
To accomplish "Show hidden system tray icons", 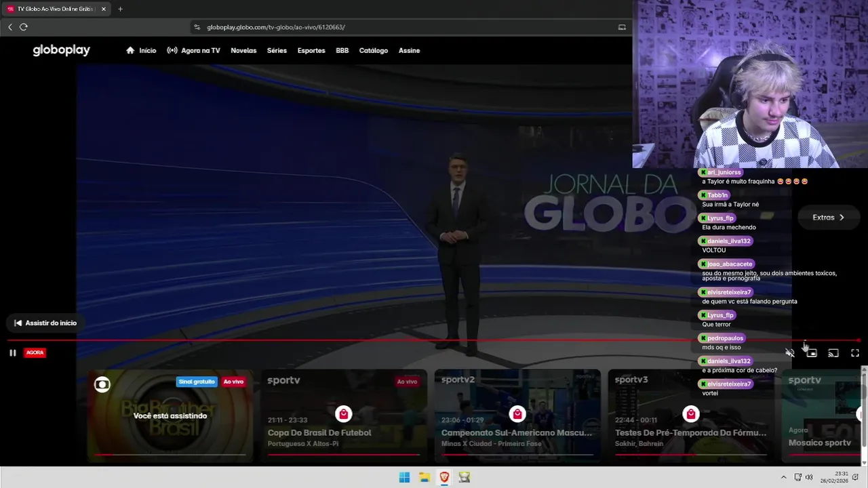I will pyautogui.click(x=784, y=477).
